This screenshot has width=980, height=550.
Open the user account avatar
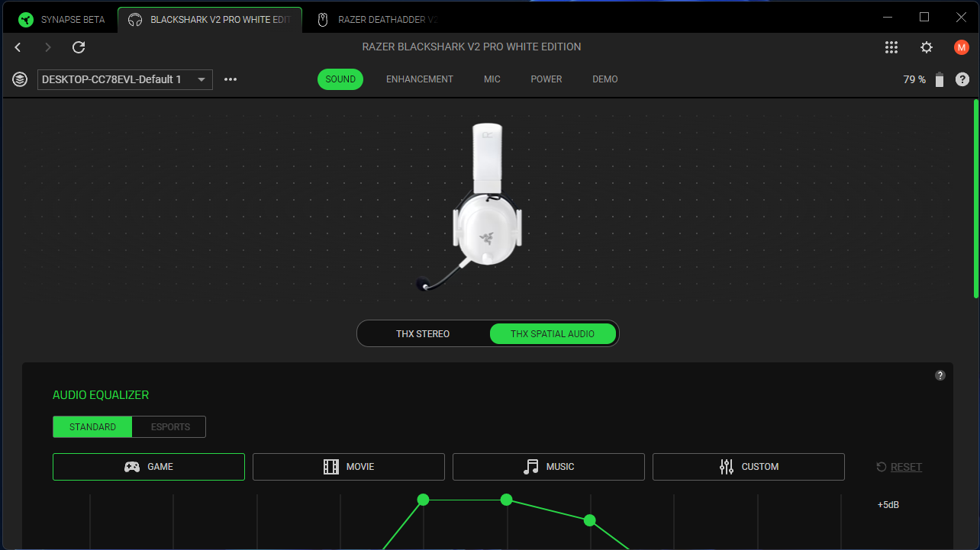point(962,47)
